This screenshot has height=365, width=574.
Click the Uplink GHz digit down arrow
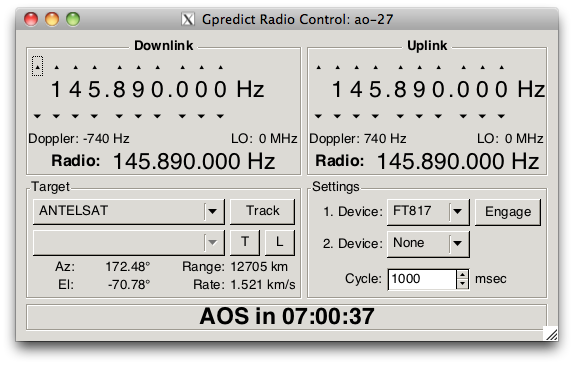click(318, 116)
